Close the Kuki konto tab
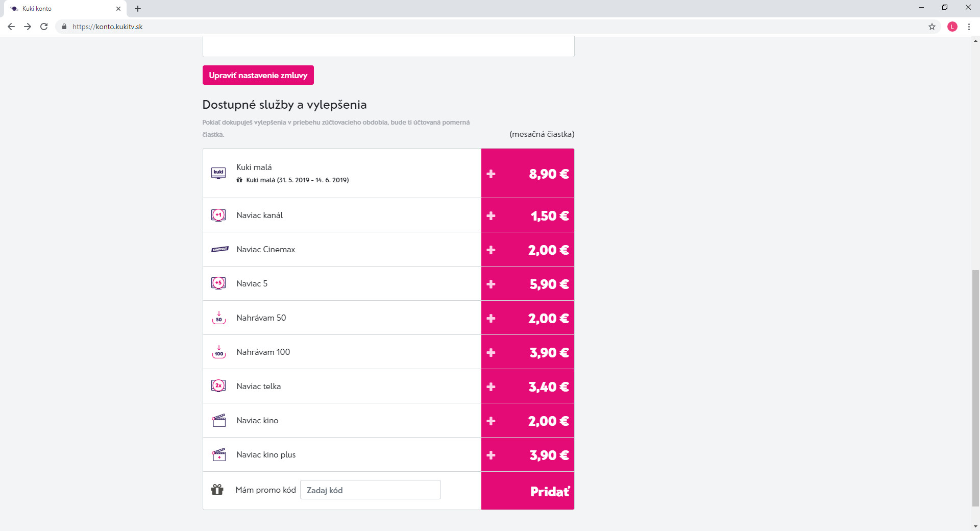Screen dimensions: 980x531 [118, 9]
